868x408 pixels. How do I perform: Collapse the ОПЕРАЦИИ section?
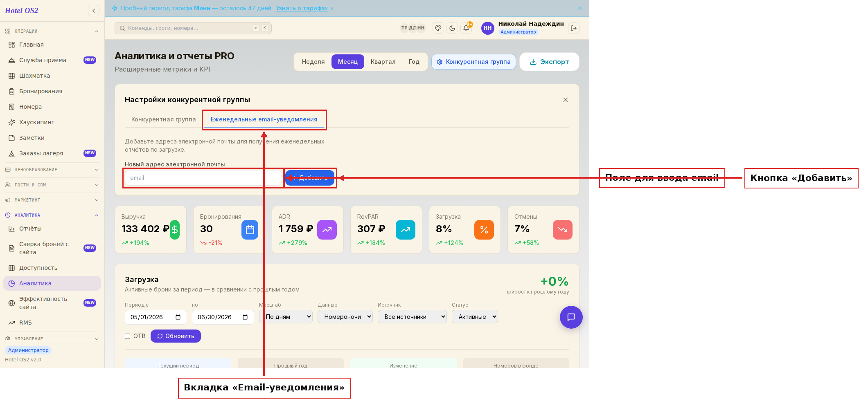click(x=52, y=31)
